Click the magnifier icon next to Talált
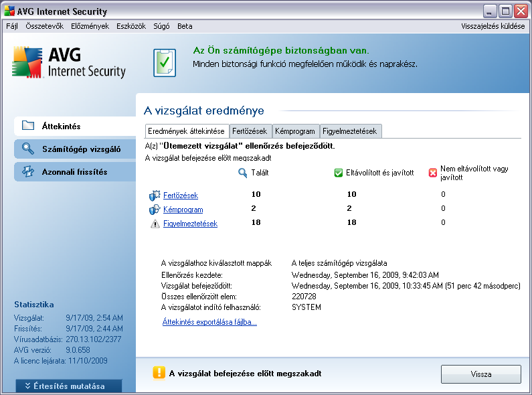The height and width of the screenshot is (395, 532). (243, 173)
